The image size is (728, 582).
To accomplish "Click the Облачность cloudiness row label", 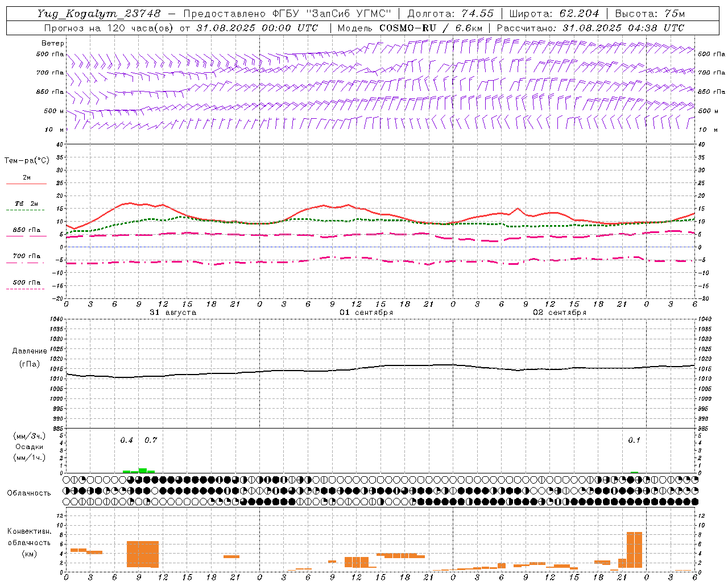I will 29,493.
